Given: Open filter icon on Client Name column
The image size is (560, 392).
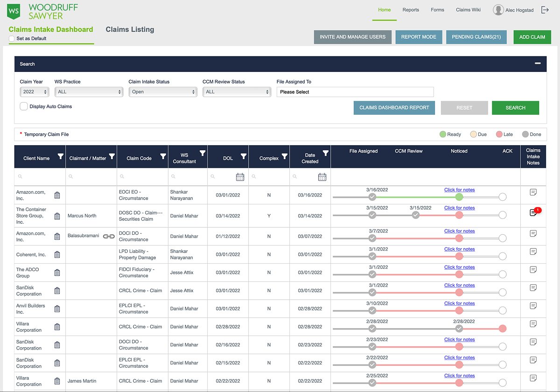Looking at the screenshot, I should (x=61, y=156).
